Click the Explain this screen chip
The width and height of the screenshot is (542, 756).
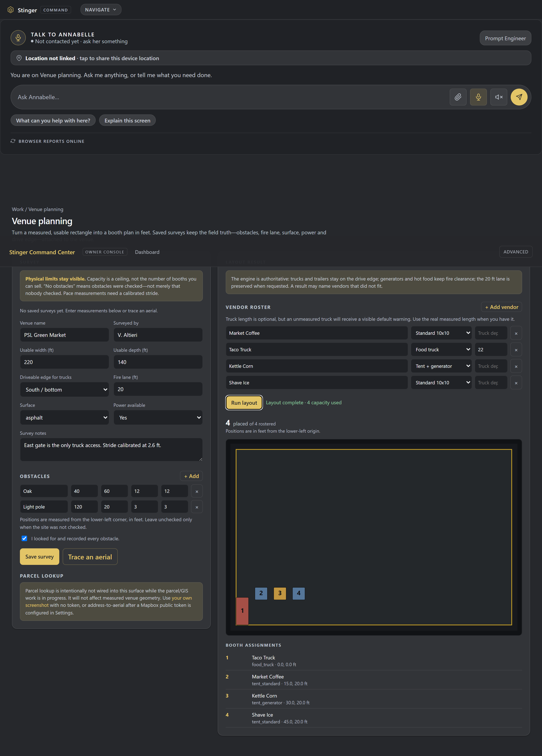(127, 120)
